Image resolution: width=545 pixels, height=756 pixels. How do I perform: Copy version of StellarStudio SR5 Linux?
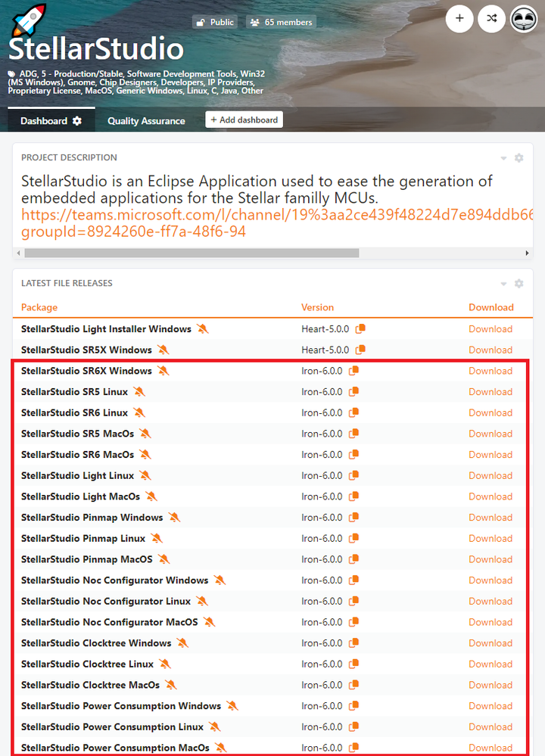click(x=353, y=391)
